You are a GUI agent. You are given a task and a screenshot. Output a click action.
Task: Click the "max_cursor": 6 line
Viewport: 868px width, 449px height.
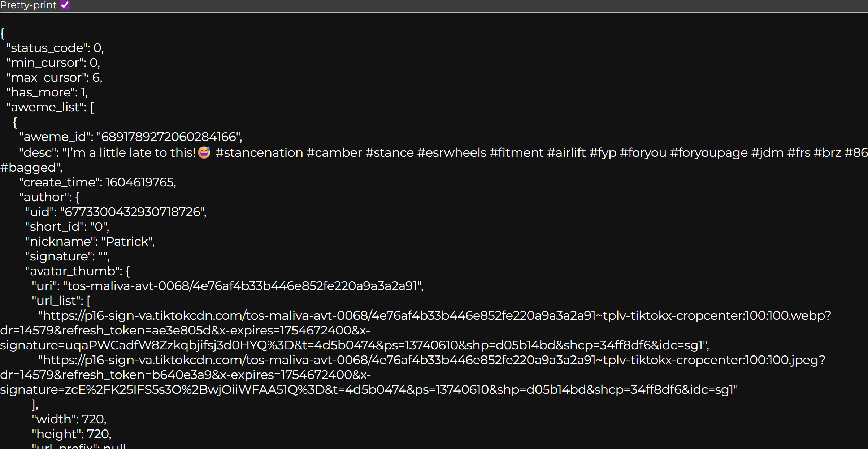54,78
